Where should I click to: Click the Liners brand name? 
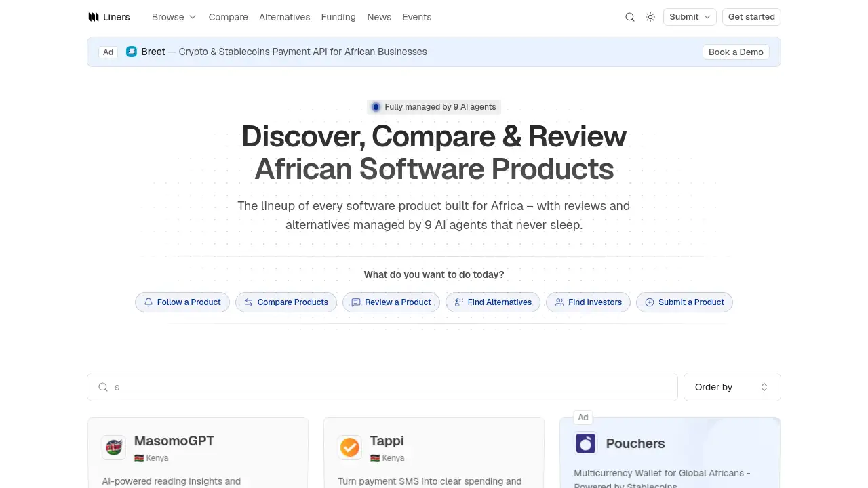[x=117, y=17]
